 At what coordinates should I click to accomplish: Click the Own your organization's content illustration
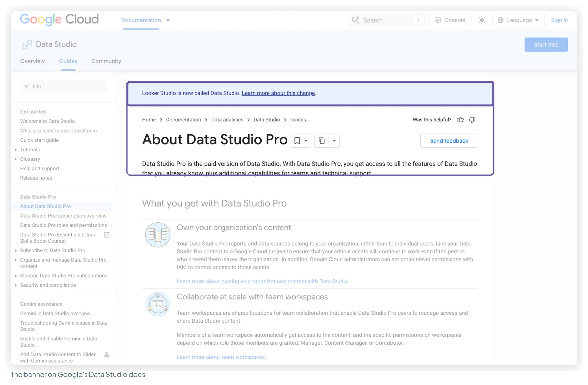point(158,235)
